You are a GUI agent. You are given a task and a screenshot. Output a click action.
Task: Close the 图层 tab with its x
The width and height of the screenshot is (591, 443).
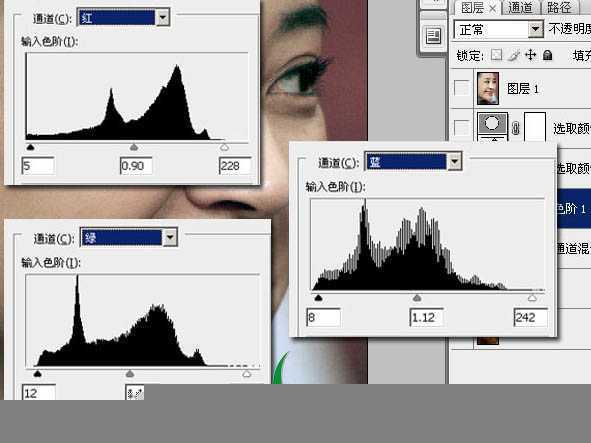(x=493, y=8)
